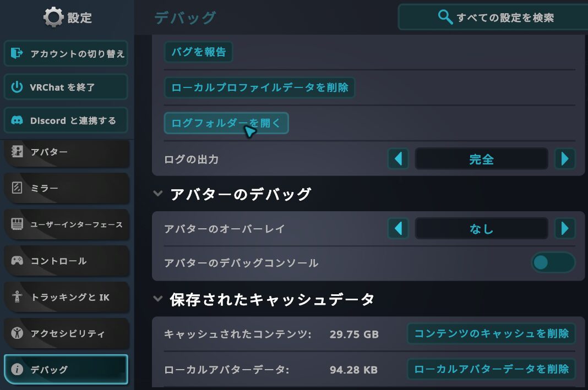Click the Discord logo icon
This screenshot has height=390, width=588.
click(x=17, y=120)
